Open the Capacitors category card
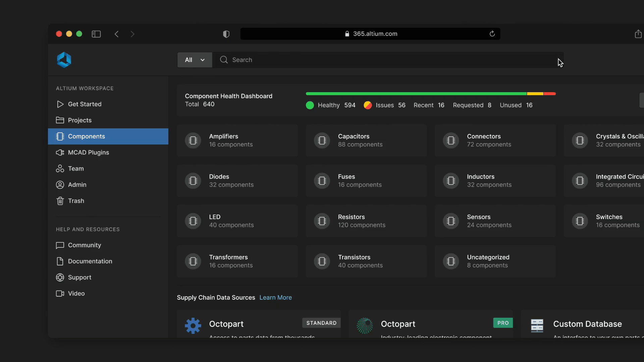The image size is (644, 362). (x=366, y=140)
